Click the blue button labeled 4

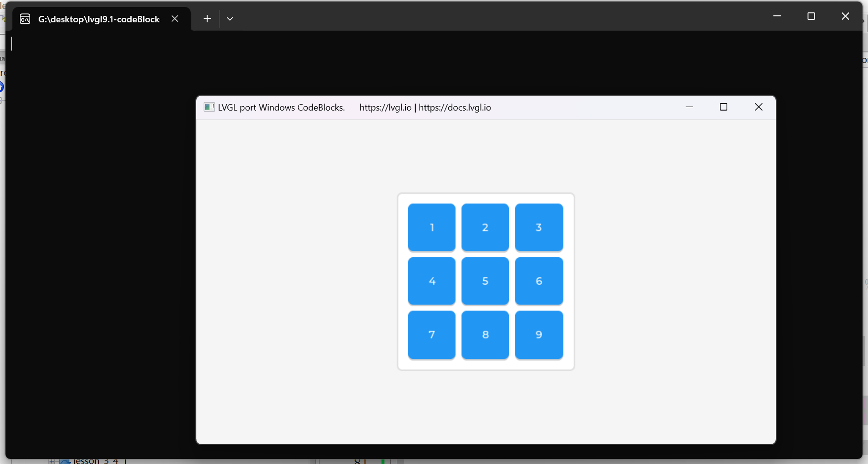click(432, 281)
